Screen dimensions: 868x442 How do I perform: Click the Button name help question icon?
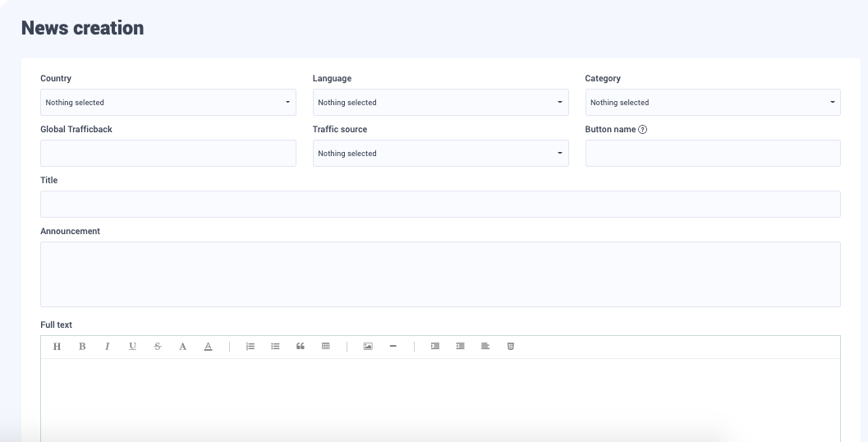[643, 130]
